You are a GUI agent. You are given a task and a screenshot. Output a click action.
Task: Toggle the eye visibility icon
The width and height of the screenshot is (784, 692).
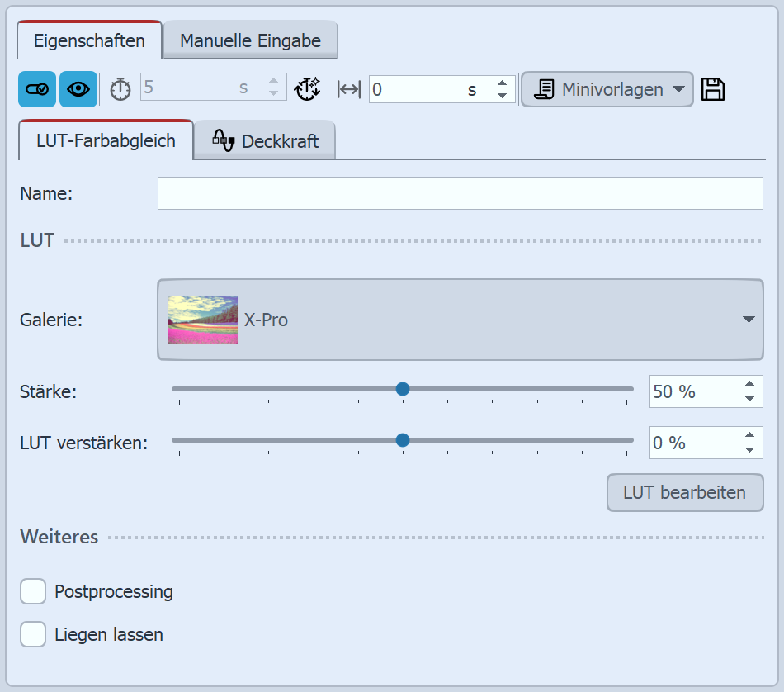point(78,90)
